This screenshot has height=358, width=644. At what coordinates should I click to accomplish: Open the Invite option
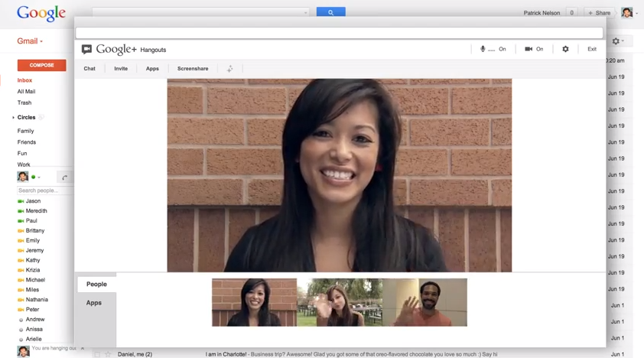click(121, 69)
